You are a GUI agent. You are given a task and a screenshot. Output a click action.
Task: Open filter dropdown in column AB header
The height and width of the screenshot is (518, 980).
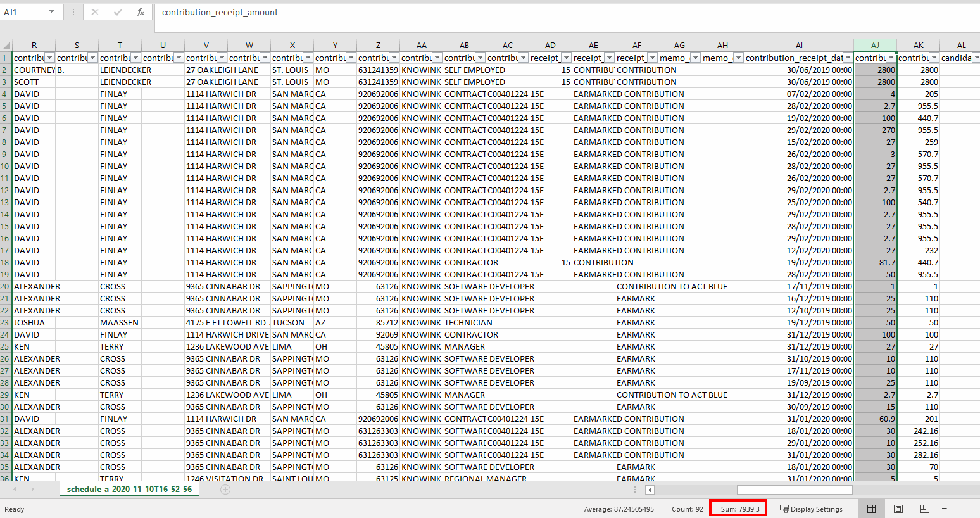pyautogui.click(x=480, y=58)
